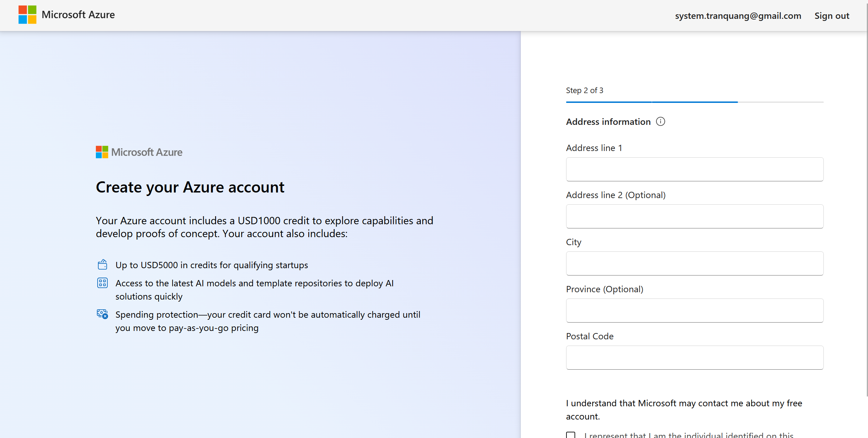Click the AI models grid icon
Screen dimensions: 868x438
(x=102, y=283)
